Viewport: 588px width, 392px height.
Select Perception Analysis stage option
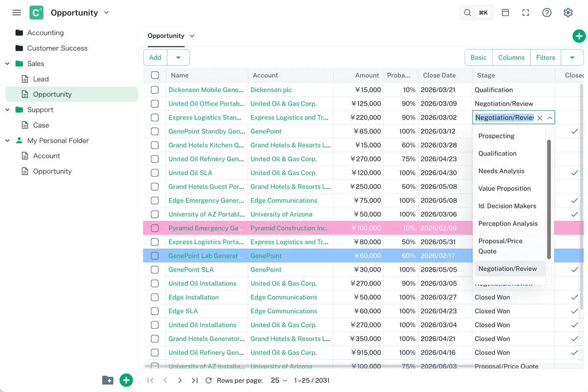click(x=510, y=224)
